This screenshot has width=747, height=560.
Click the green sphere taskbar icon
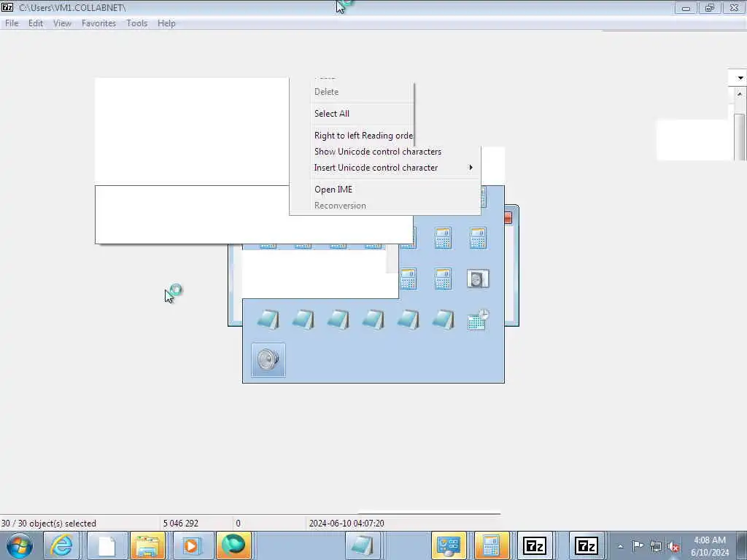coord(233,545)
